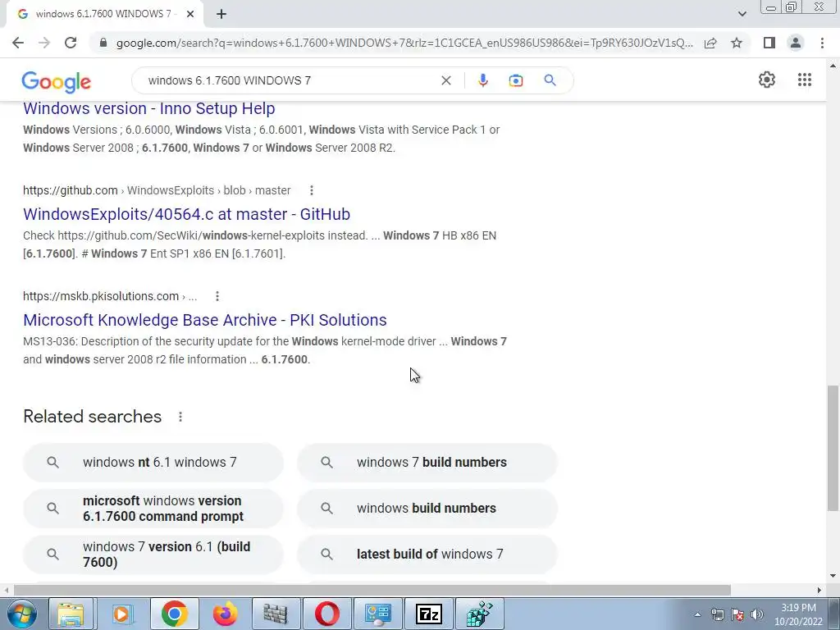Viewport: 840px width, 630px height.
Task: Open options for the github.com result
Action: pos(311,190)
